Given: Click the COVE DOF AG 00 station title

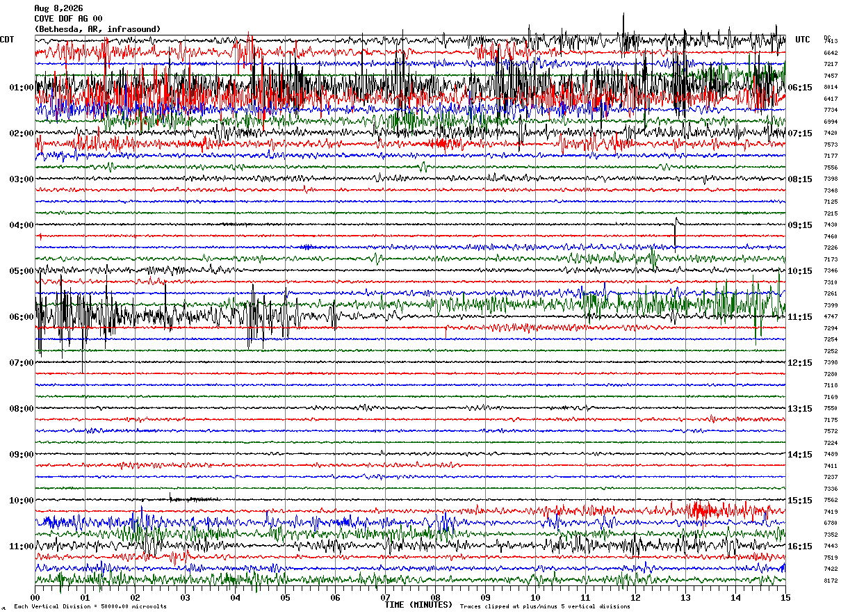Looking at the screenshot, I should 68,19.
